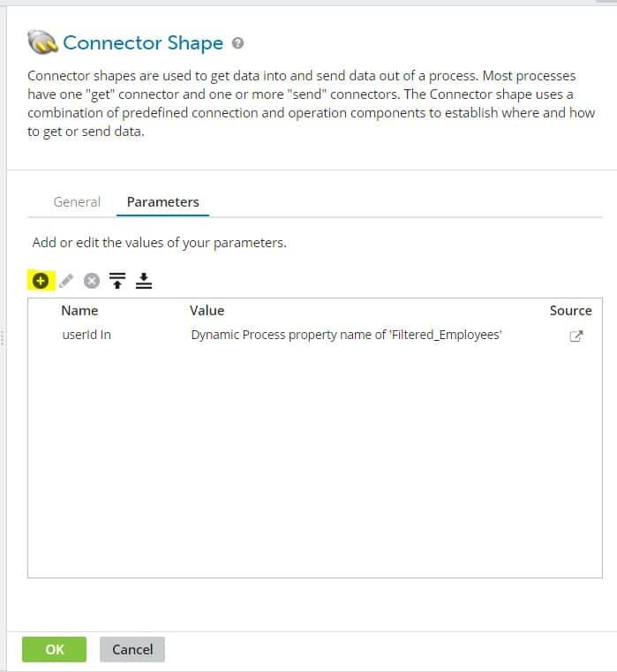This screenshot has width=617, height=672.
Task: Click the move parameter down arrow icon
Action: 144,281
